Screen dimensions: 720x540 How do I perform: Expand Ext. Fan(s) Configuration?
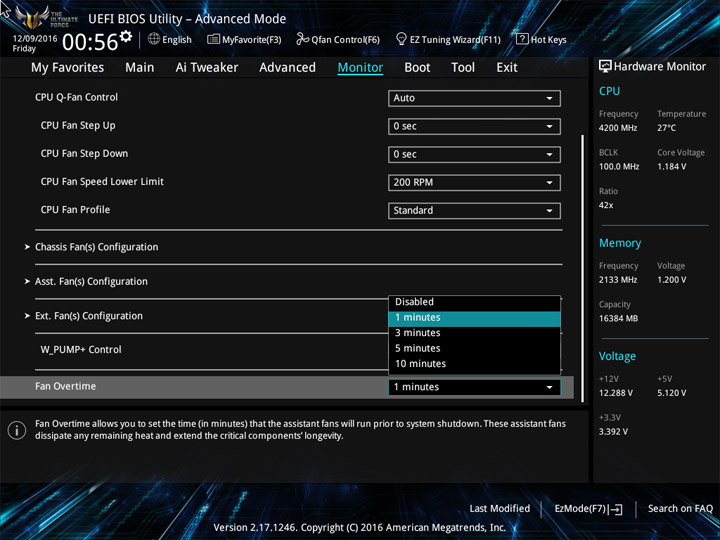pyautogui.click(x=89, y=316)
